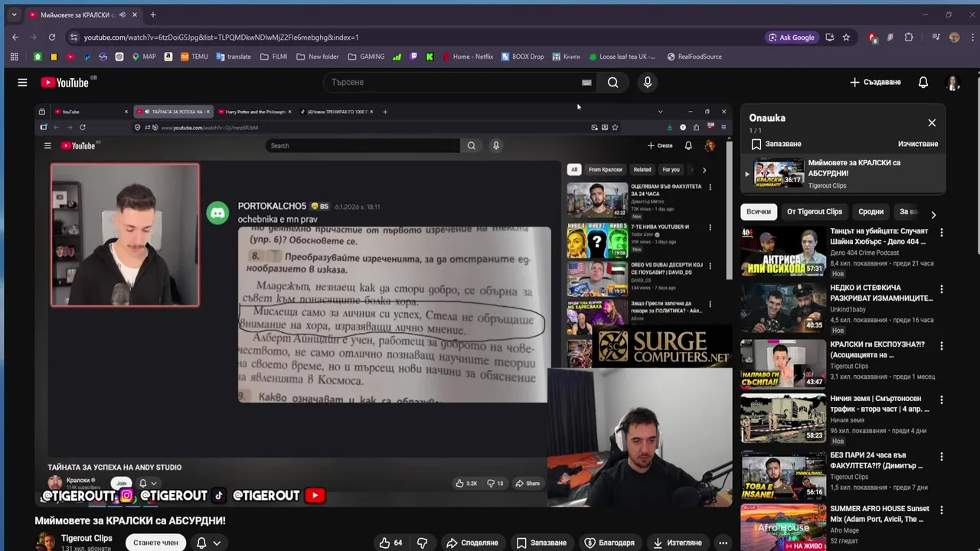Close the Опашка queue panel
Viewport: 980px width, 551px height.
click(x=932, y=122)
